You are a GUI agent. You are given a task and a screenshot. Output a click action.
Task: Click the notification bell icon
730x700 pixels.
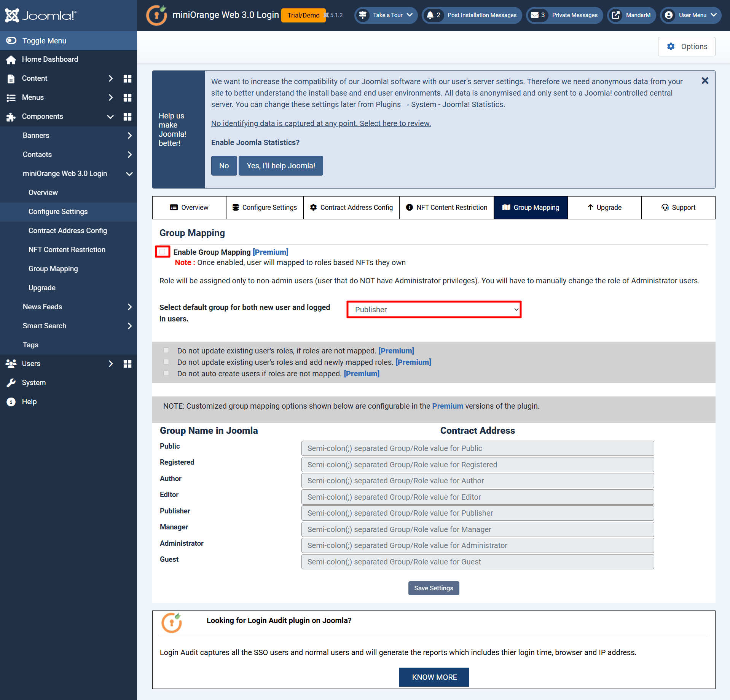[430, 15]
